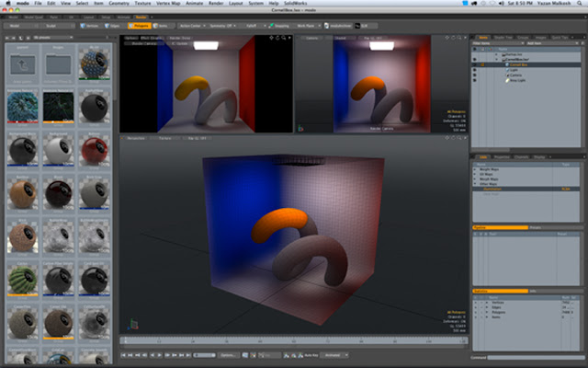The image size is (588, 368).
Task: Click current frame number field
Action: pyautogui.click(x=205, y=355)
